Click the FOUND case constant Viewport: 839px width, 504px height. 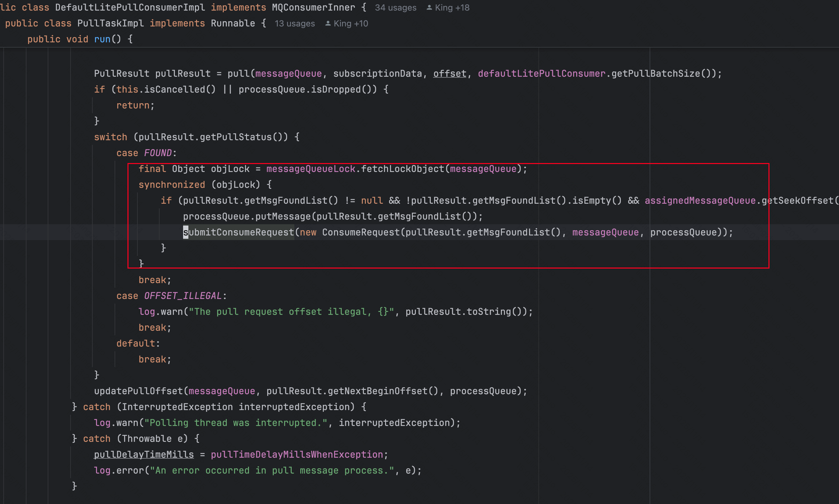[158, 153]
